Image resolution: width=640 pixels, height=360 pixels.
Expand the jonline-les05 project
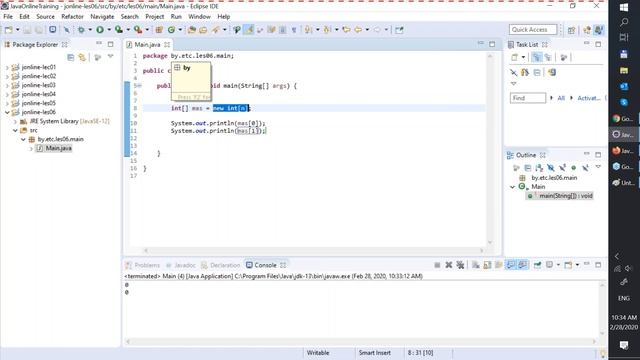(x=7, y=103)
